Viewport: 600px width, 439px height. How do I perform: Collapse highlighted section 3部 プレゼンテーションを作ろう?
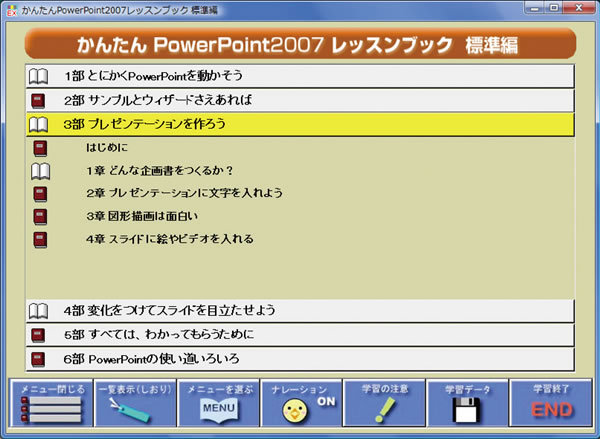click(300, 124)
